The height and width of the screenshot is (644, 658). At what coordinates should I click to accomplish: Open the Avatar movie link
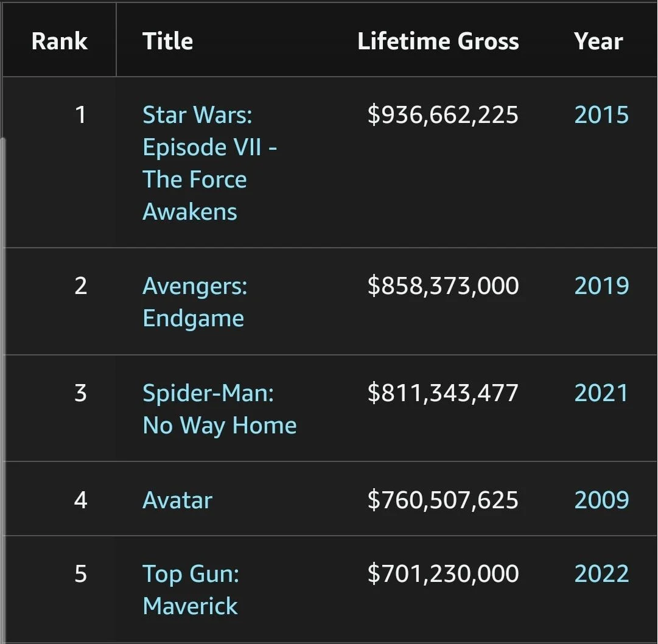point(177,500)
